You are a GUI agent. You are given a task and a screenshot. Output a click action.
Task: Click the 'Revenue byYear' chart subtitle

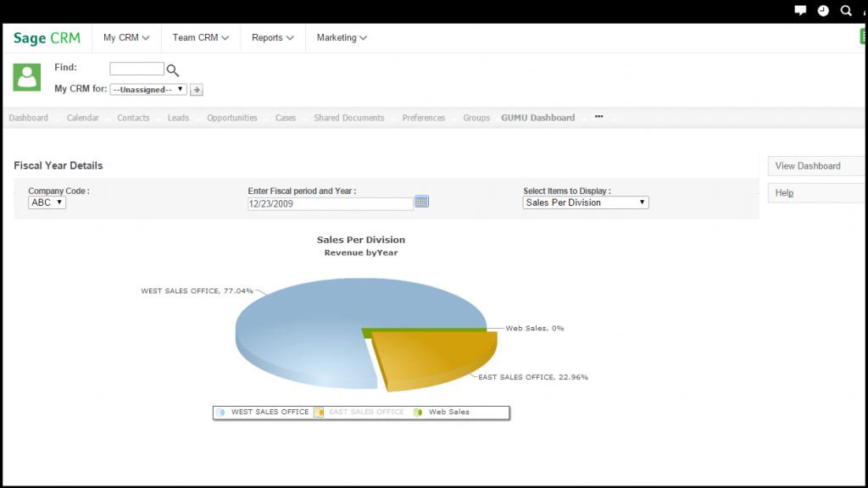point(361,252)
